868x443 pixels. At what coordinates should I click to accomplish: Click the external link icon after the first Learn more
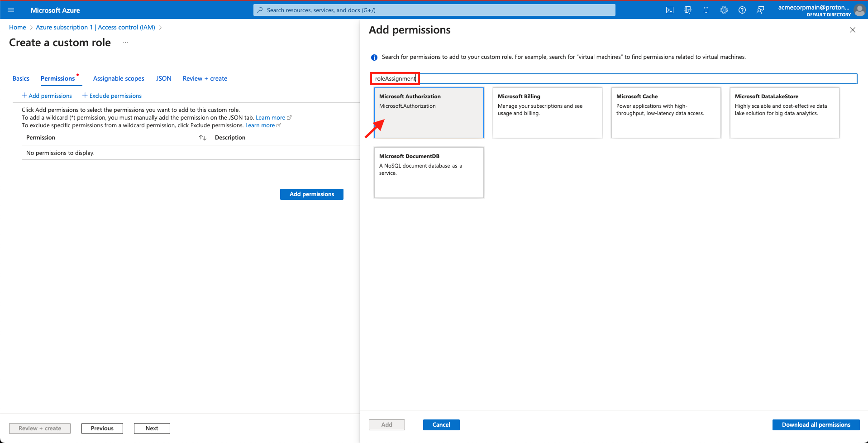click(x=289, y=117)
